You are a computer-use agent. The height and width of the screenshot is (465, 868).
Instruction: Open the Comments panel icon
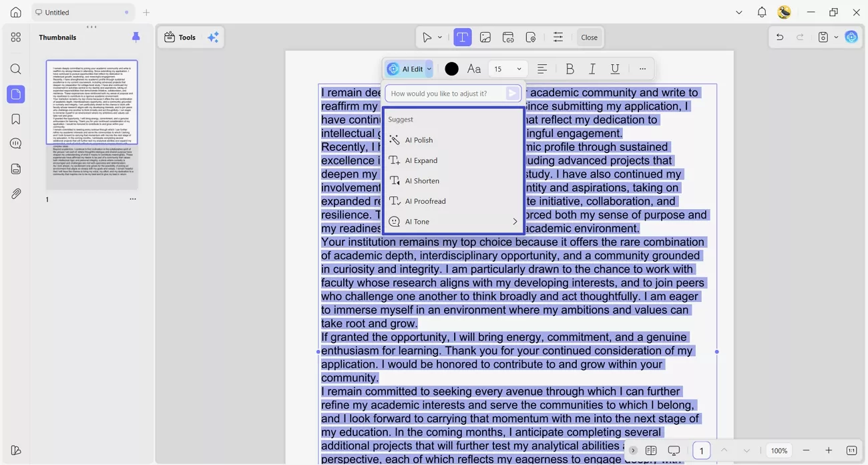click(16, 144)
